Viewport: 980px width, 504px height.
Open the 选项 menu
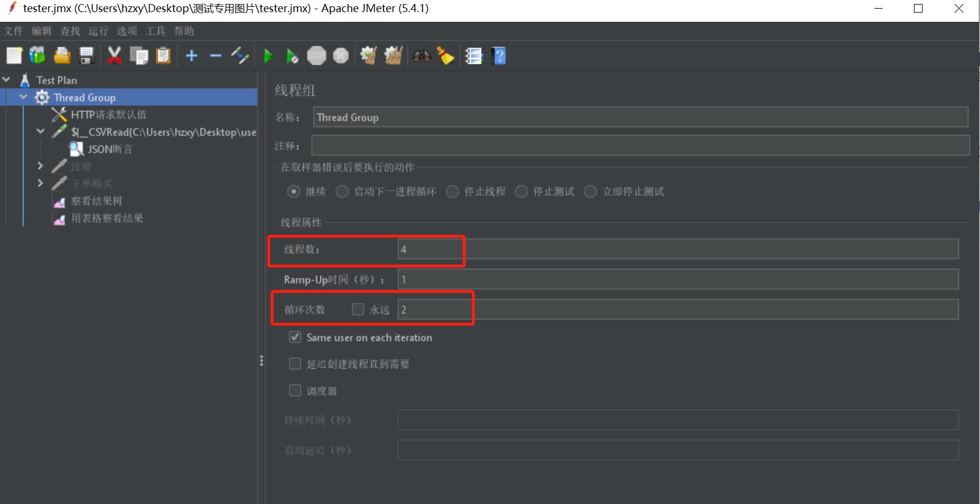pos(127,31)
